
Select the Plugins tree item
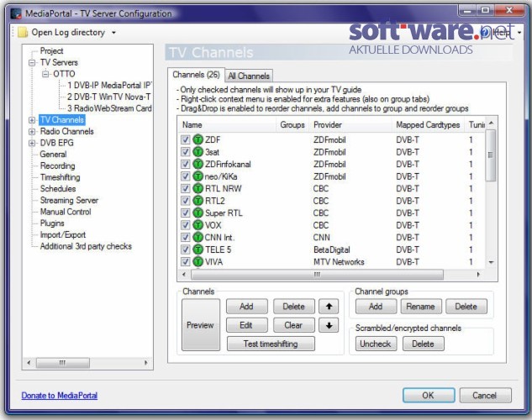point(52,223)
